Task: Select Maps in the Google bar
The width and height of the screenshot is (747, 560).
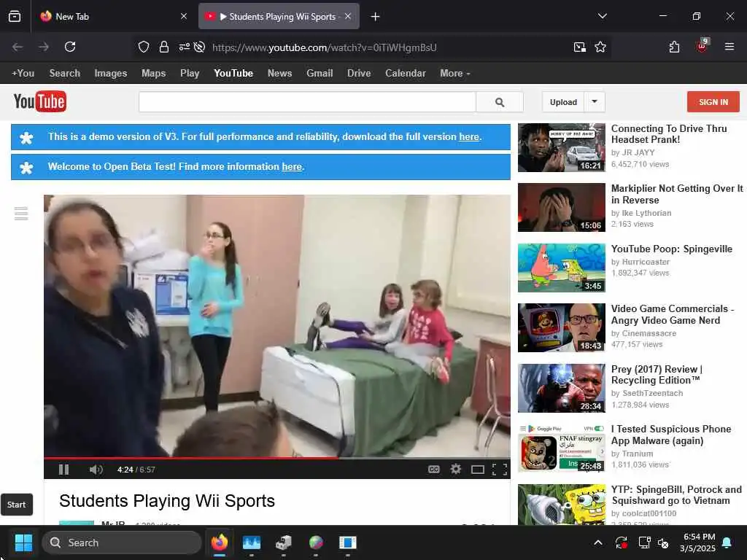Action: 153,74
